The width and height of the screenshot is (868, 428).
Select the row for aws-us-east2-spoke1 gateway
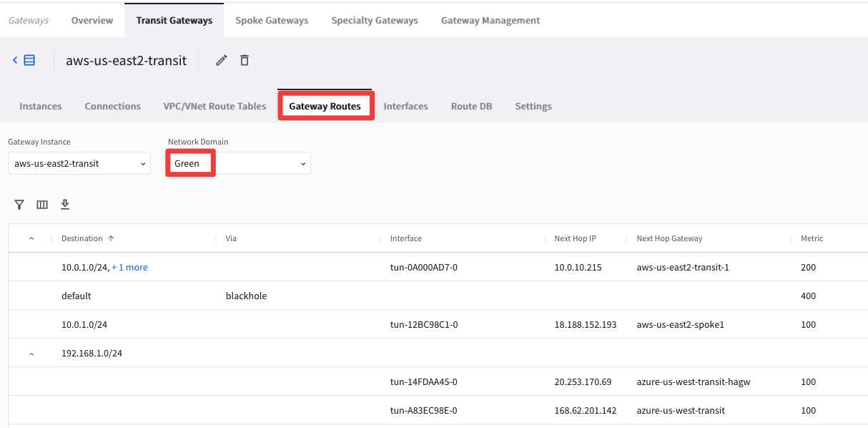[680, 324]
